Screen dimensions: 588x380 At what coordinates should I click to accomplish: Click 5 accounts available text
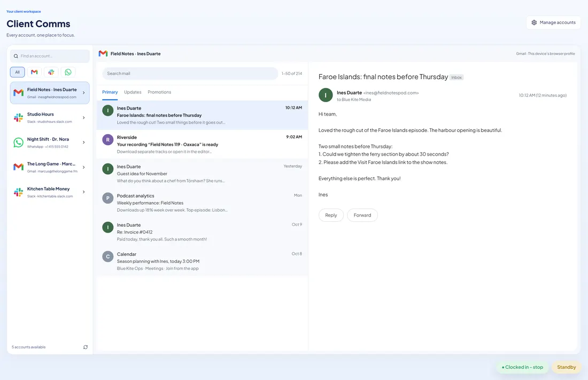28,347
